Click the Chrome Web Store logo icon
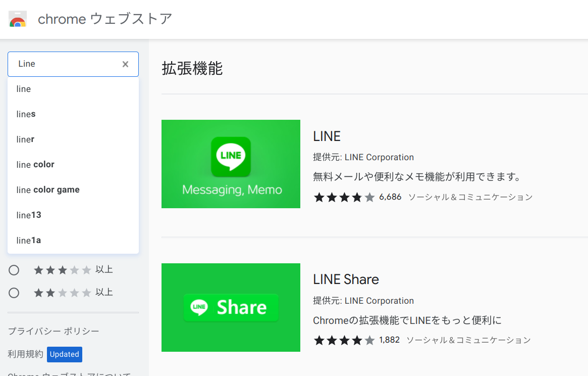This screenshot has width=588, height=376. coord(18,19)
